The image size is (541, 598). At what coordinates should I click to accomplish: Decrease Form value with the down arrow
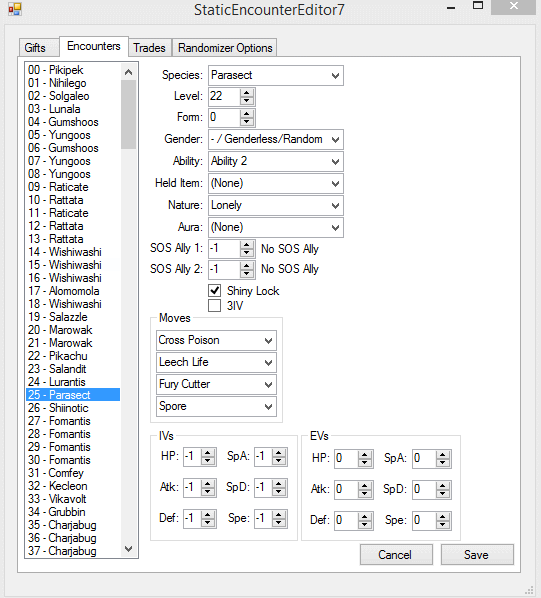tap(247, 122)
